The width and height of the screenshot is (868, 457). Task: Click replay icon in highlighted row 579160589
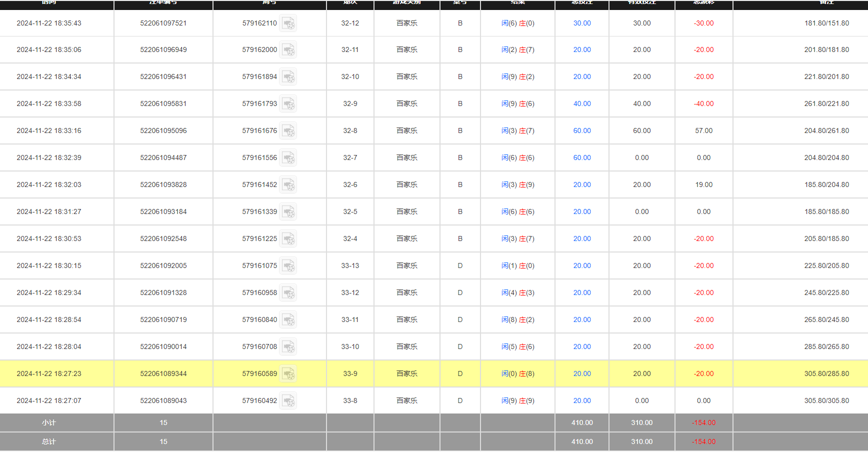288,374
